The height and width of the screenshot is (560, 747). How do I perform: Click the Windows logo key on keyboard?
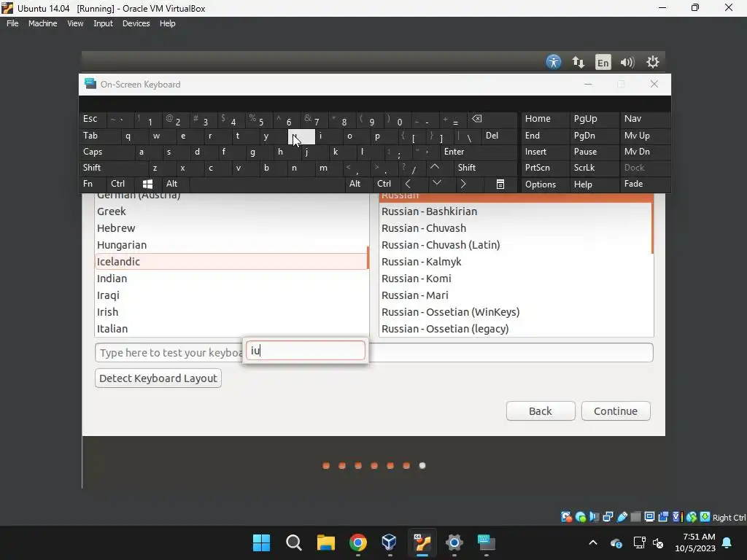[147, 184]
